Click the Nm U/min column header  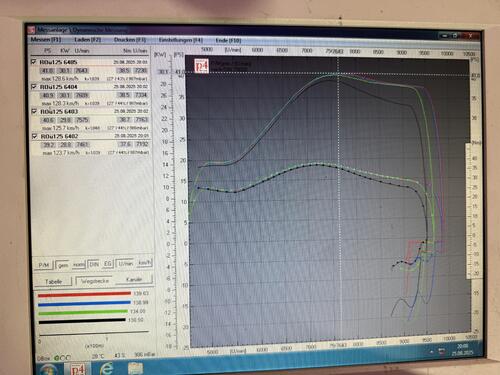[x=135, y=51]
